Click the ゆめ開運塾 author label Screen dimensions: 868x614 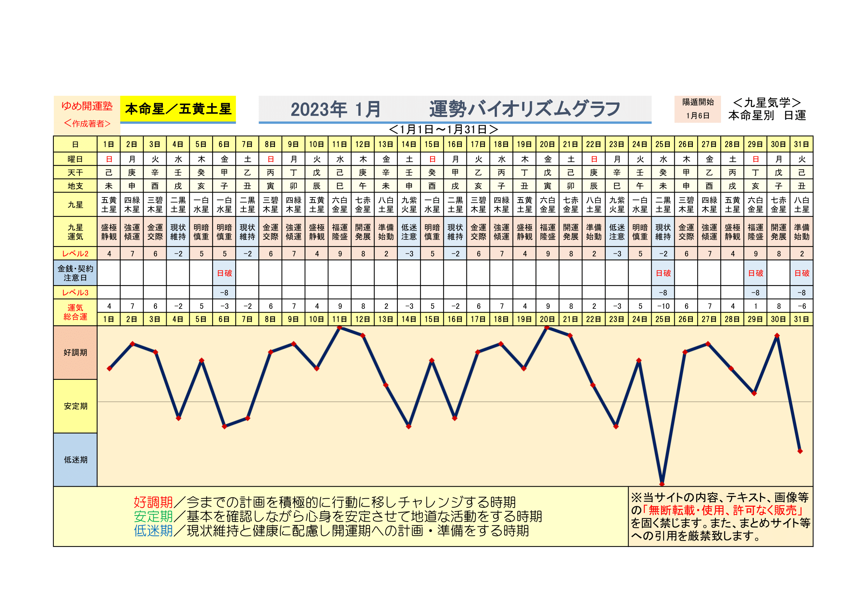click(87, 106)
